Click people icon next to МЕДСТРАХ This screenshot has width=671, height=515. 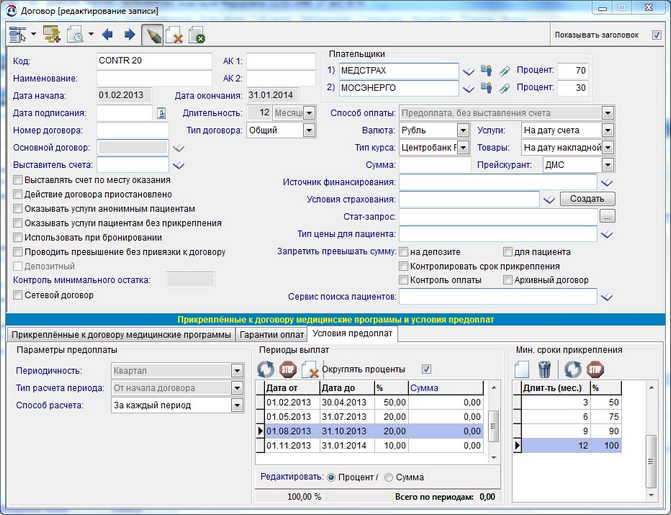(486, 71)
